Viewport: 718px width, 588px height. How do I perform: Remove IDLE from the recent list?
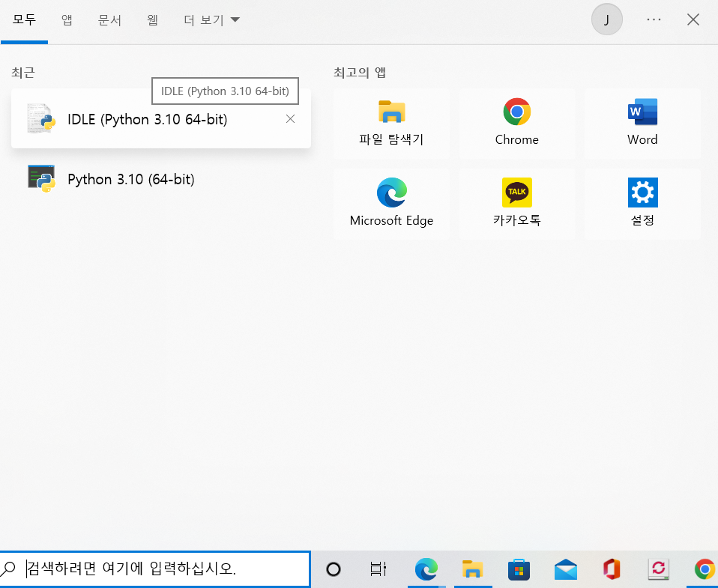click(290, 119)
